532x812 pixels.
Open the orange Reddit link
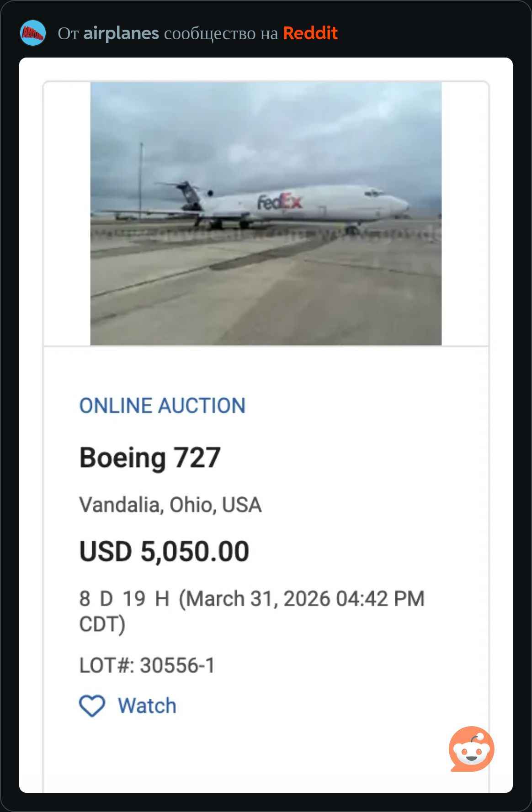pyautogui.click(x=310, y=33)
